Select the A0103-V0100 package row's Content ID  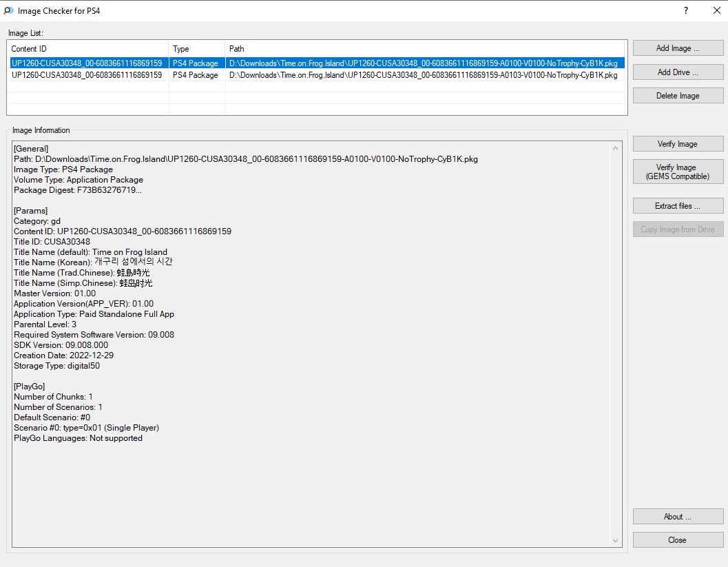87,75
